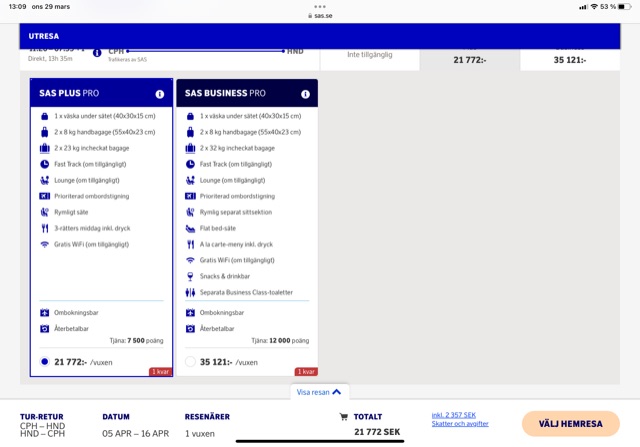This screenshot has height=447, width=640.
Task: Click Rymlig separat sittsektion text
Action: tap(236, 212)
